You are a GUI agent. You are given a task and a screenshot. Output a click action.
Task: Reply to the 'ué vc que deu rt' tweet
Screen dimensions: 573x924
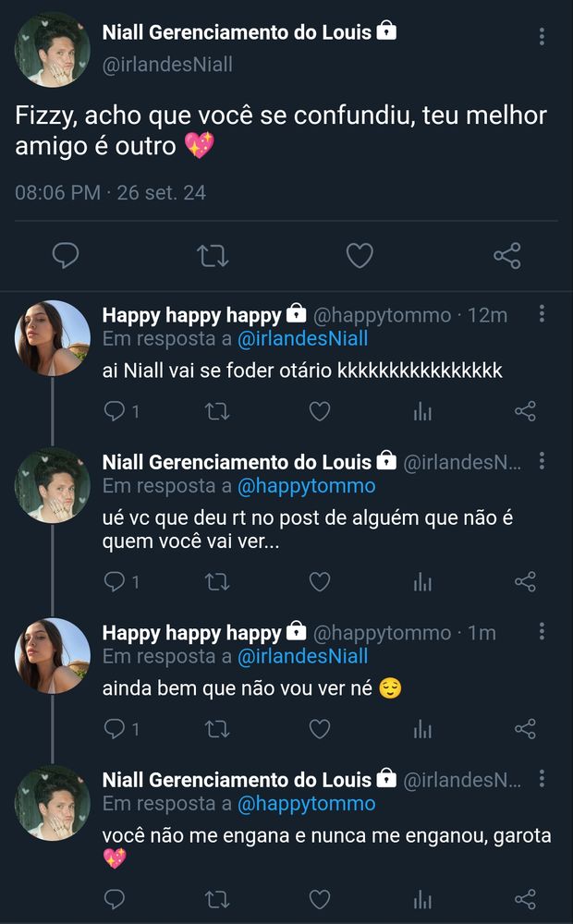click(x=115, y=582)
